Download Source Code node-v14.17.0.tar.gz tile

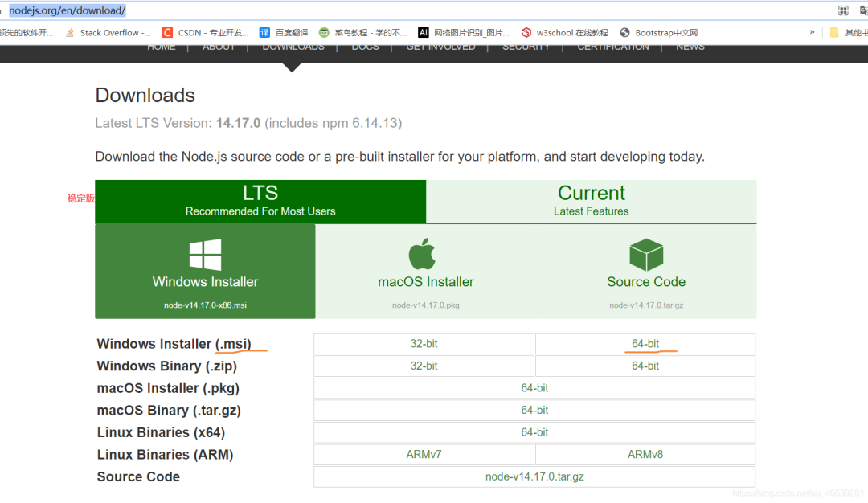[x=646, y=271]
